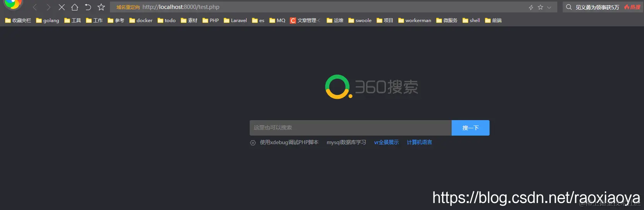Click the star icon inside address bar
Screen dimensions: 644x210
540,7
